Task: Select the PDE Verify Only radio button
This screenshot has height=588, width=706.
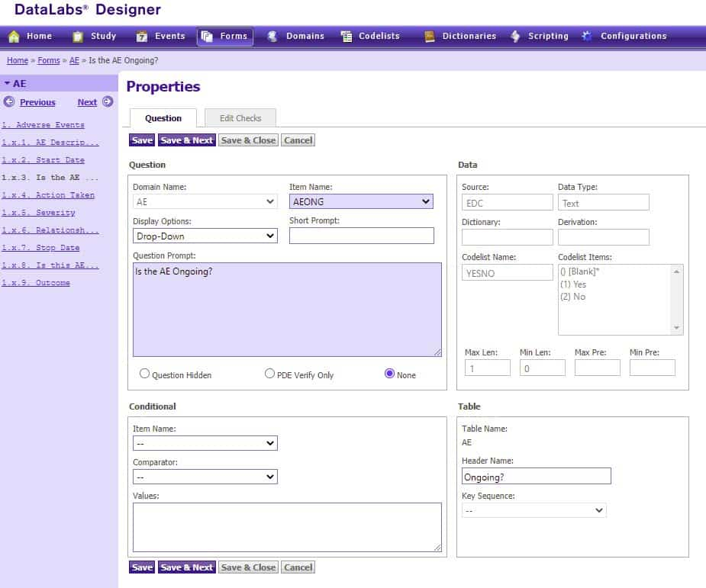Action: tap(269, 374)
